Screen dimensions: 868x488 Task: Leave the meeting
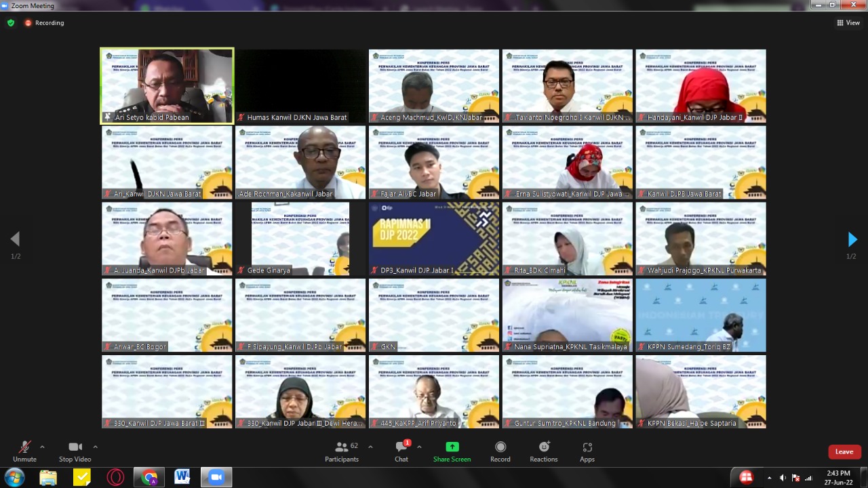pos(844,451)
